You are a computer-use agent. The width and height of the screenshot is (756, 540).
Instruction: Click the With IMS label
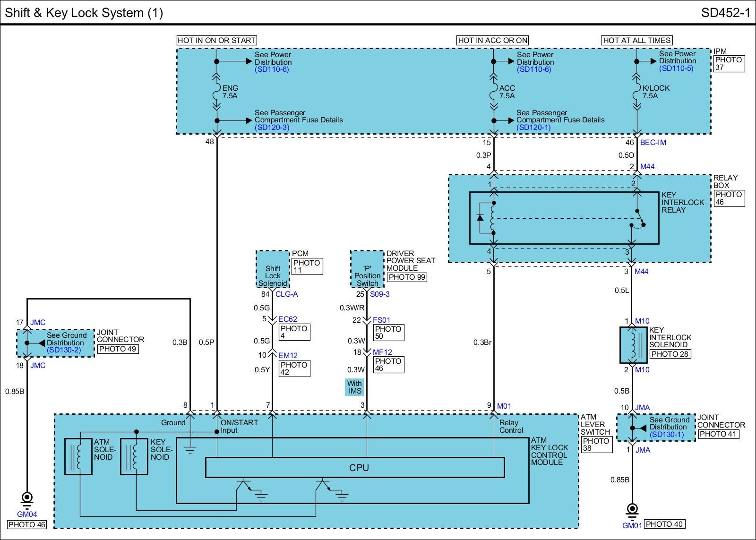[x=354, y=387]
